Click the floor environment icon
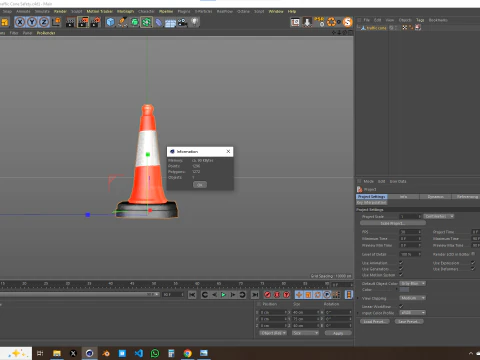The width and height of the screenshot is (480, 360). [x=170, y=23]
